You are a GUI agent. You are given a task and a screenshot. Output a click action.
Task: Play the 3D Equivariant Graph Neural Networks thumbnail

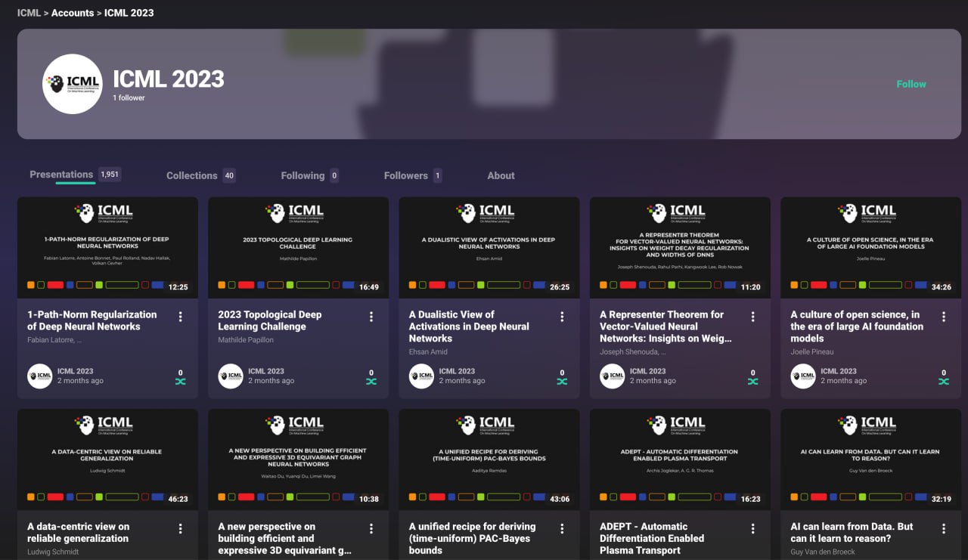298,459
